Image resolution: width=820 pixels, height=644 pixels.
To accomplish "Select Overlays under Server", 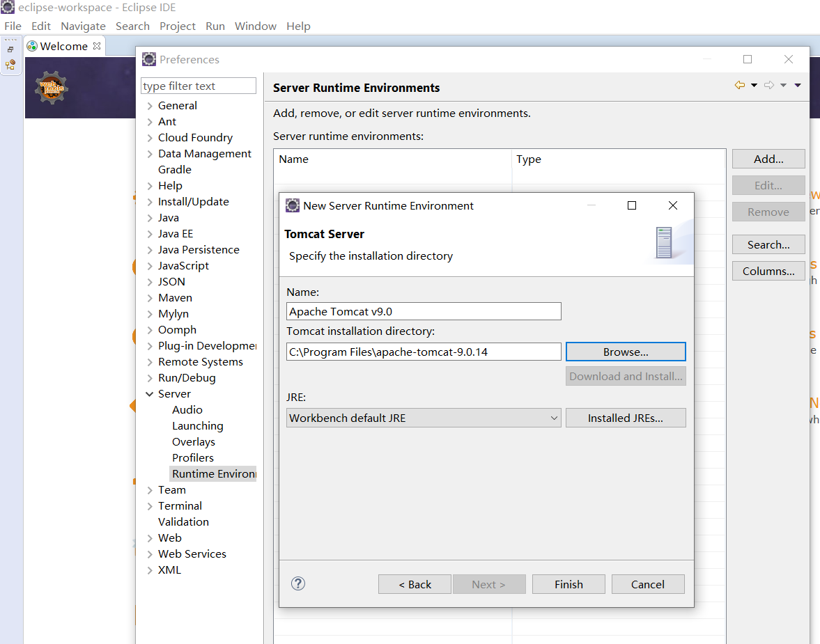I will (x=194, y=442).
